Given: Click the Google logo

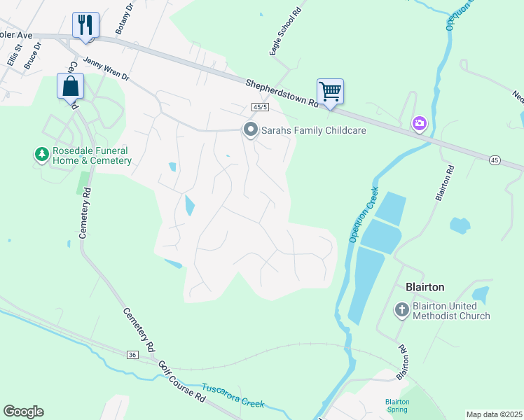Looking at the screenshot, I should (x=24, y=412).
